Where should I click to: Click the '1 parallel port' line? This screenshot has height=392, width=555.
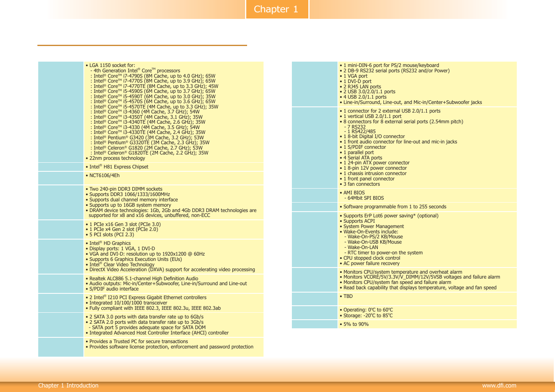click(x=356, y=152)
